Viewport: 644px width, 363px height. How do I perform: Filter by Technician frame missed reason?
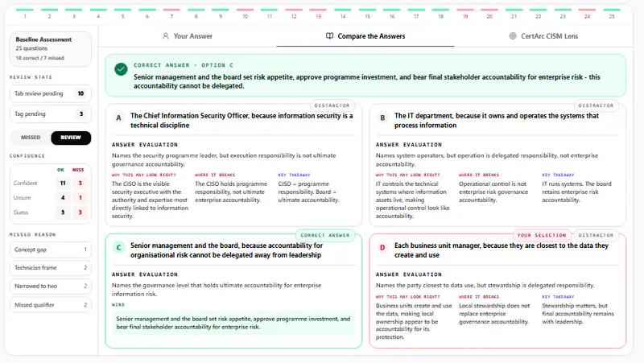51,268
